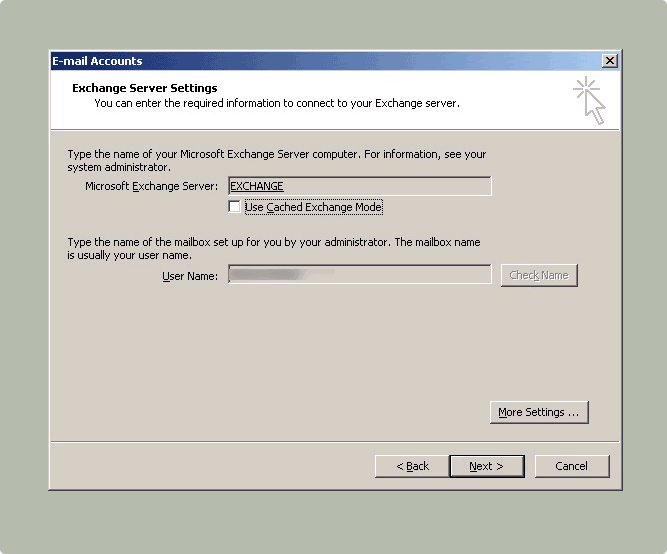Click the 'Exchange Server Settings' heading
667x554 pixels.
(145, 88)
